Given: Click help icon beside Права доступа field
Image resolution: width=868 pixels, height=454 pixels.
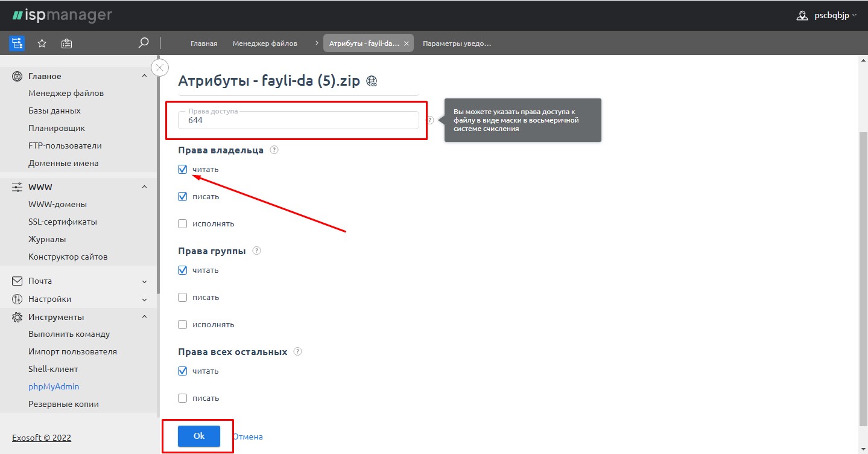Looking at the screenshot, I should [430, 120].
